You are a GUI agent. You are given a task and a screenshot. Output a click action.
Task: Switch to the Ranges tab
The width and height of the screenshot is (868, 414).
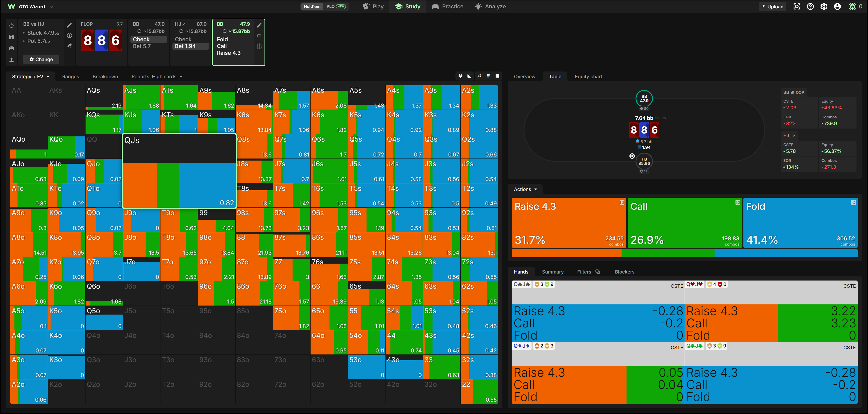click(x=70, y=76)
